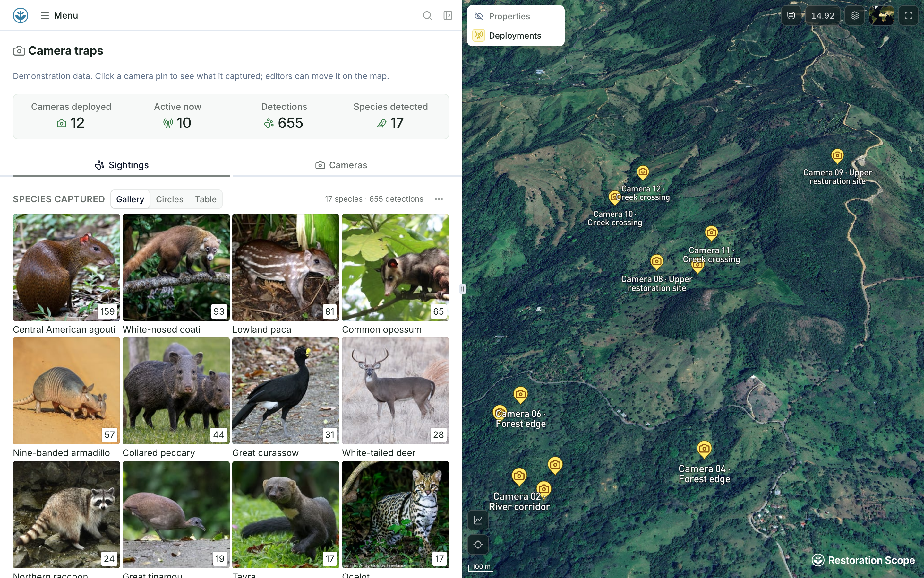Switch to the Cameras tab
The image size is (924, 578).
pyautogui.click(x=341, y=165)
